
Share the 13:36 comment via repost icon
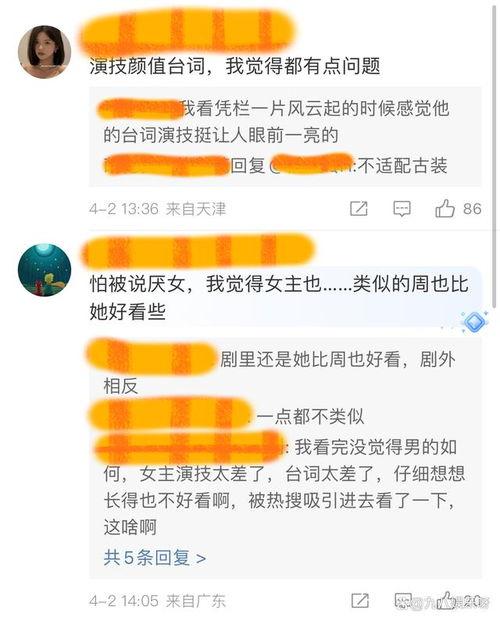pyautogui.click(x=359, y=208)
